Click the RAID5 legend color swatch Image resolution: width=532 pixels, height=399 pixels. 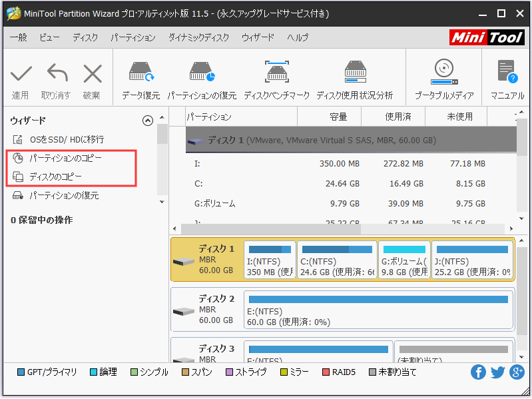(326, 372)
